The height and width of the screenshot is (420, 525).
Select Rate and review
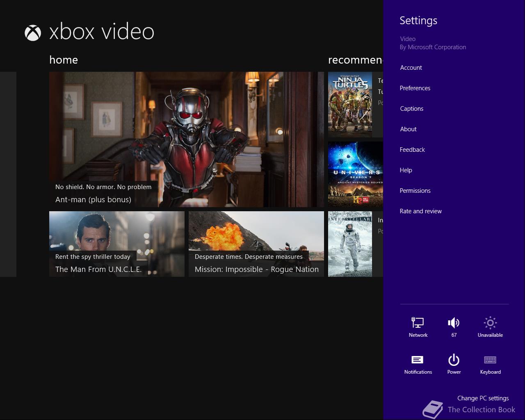(x=421, y=211)
